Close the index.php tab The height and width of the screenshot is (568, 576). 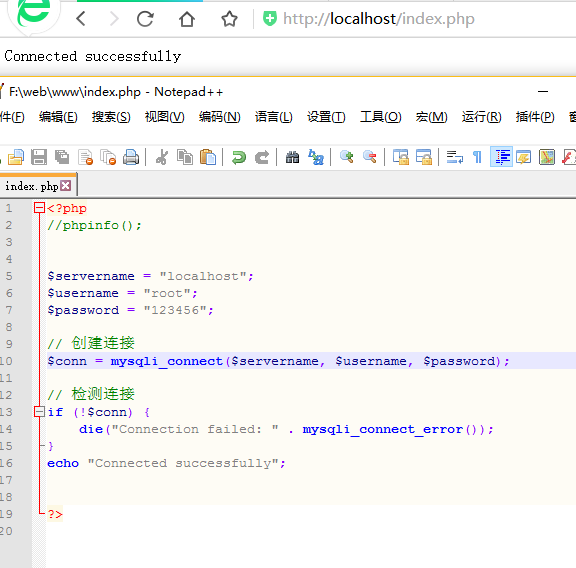[66, 186]
